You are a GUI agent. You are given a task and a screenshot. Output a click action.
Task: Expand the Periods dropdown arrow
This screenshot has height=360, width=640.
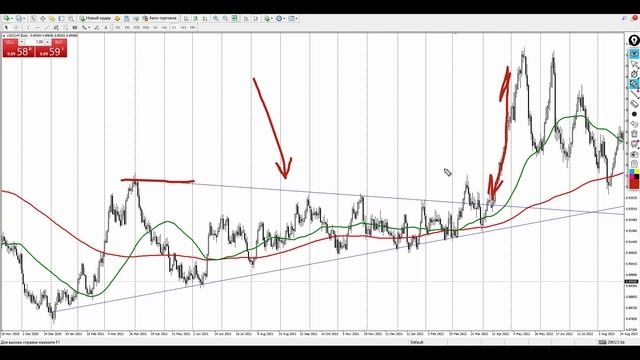coord(284,18)
